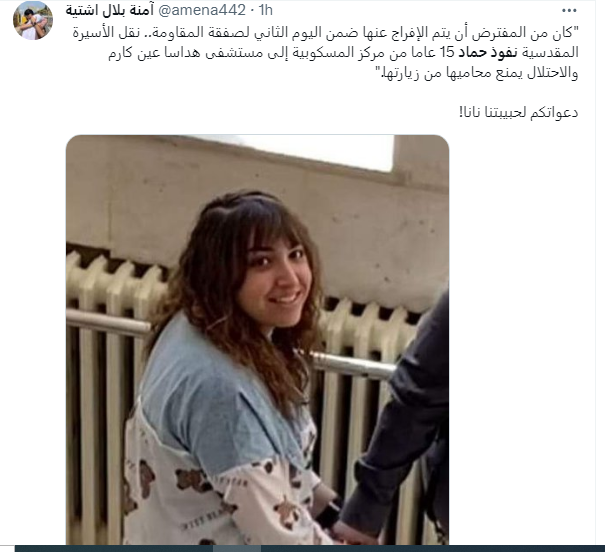
Task: Visit the @amena442 handle link
Action: pos(202,10)
